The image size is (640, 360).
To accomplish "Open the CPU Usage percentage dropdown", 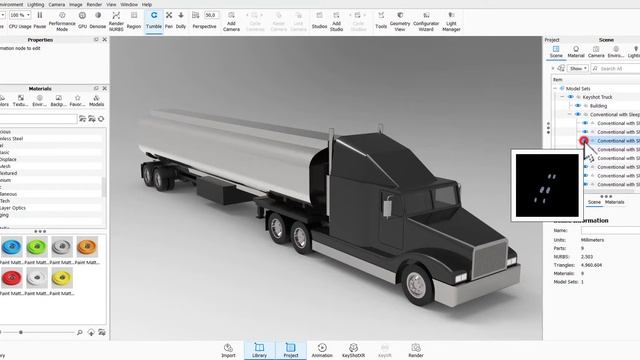I will tap(20, 15).
